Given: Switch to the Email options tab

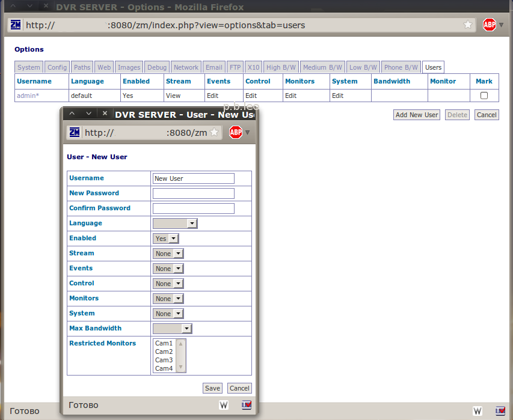Looking at the screenshot, I should (x=214, y=67).
